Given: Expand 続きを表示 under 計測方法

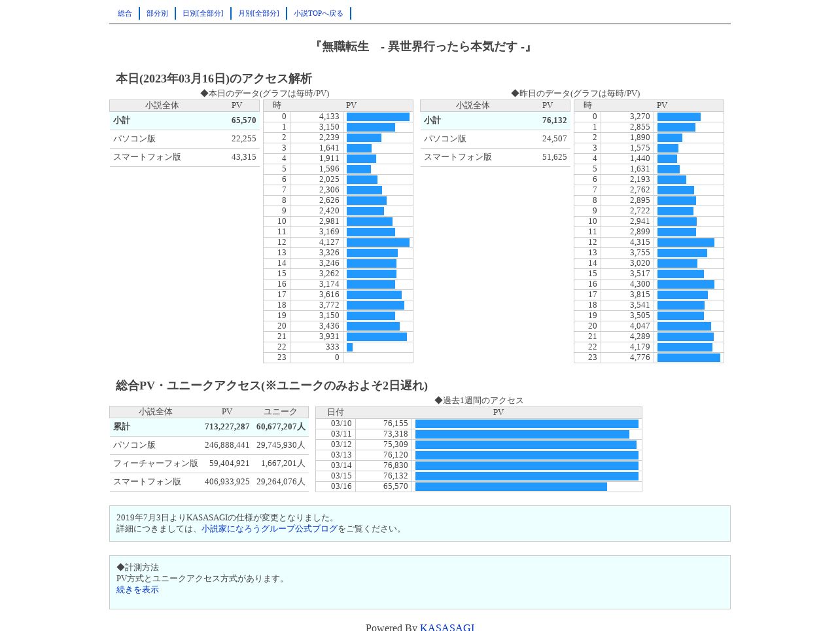Looking at the screenshot, I should (137, 590).
